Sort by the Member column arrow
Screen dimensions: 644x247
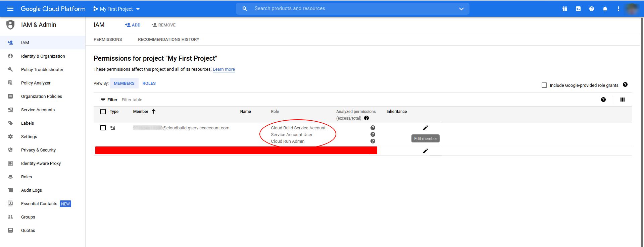(x=154, y=111)
